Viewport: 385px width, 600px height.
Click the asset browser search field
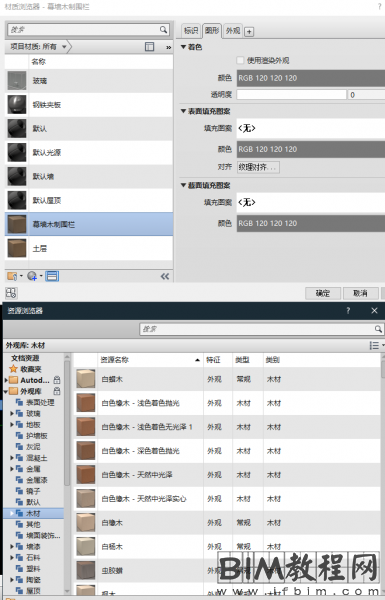click(257, 329)
